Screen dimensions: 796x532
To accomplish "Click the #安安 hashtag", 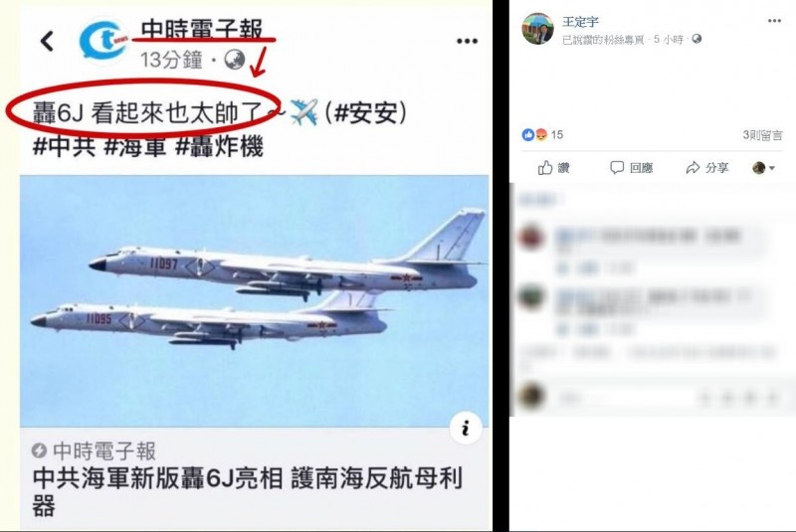I will pos(365,112).
